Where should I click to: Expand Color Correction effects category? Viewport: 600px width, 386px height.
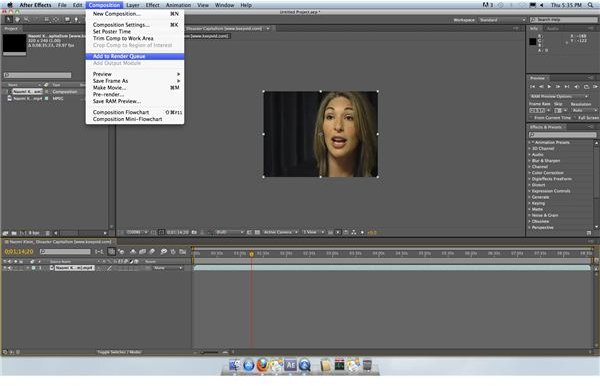click(x=530, y=173)
